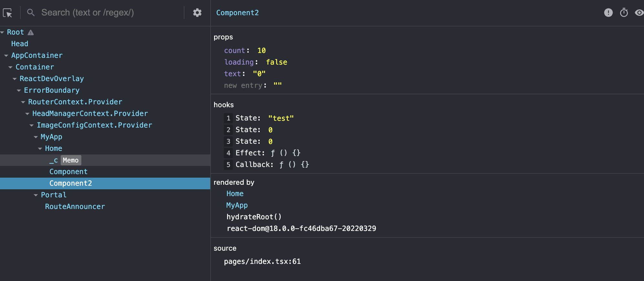
Task: Select ErrorBoundary in the component tree
Action: [x=52, y=90]
